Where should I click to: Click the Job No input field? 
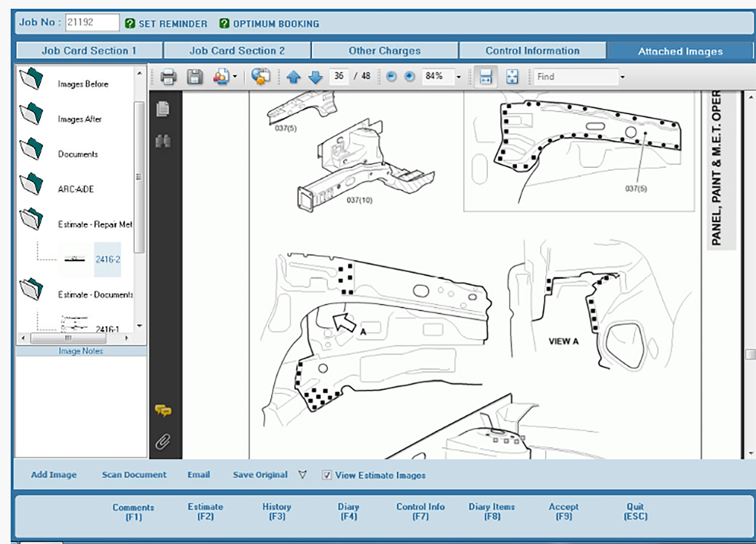click(x=92, y=23)
